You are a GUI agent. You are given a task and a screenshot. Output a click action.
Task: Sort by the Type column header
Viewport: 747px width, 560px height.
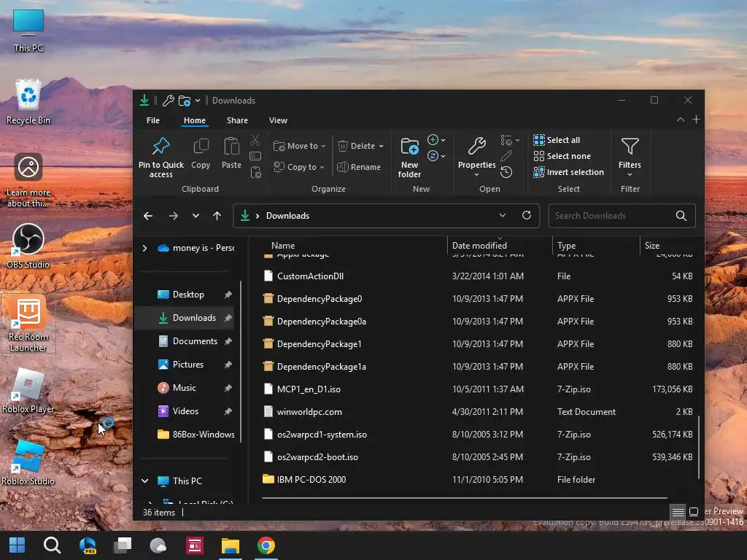pos(566,246)
